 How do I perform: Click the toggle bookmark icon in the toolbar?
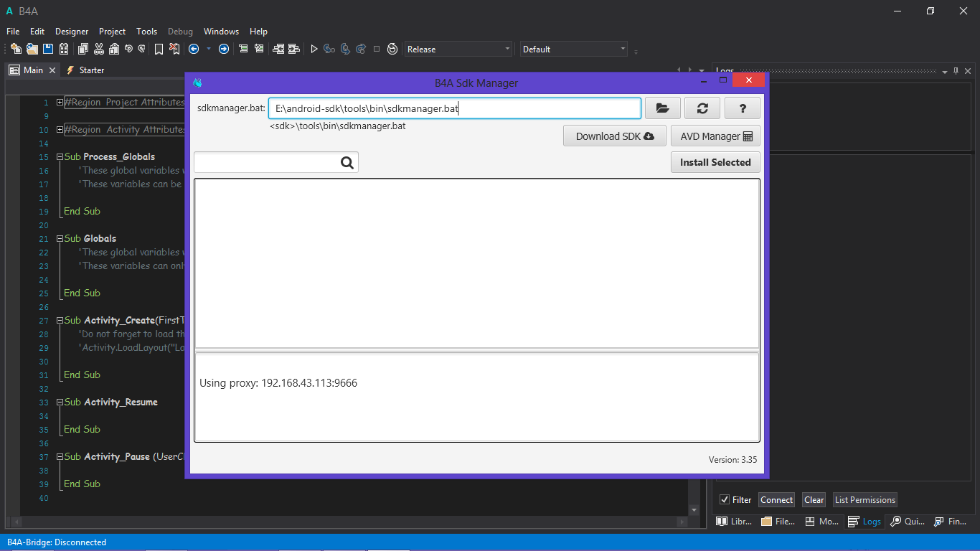158,50
